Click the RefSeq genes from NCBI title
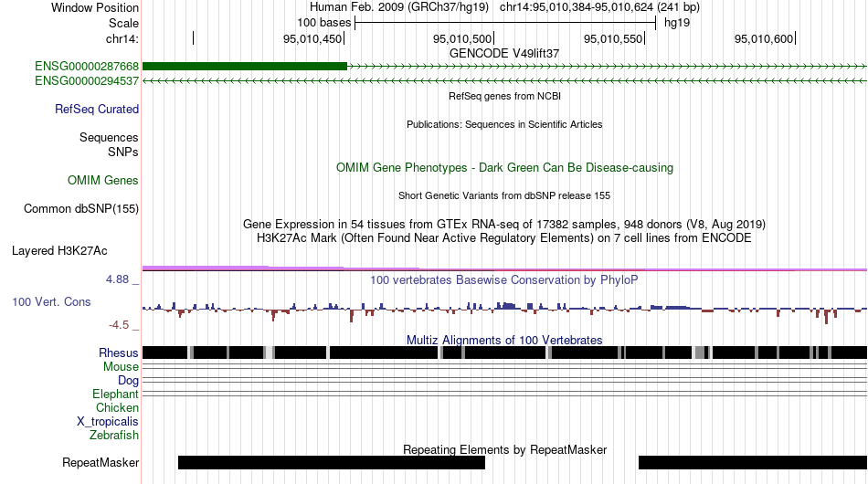This screenshot has width=868, height=484. click(x=504, y=96)
